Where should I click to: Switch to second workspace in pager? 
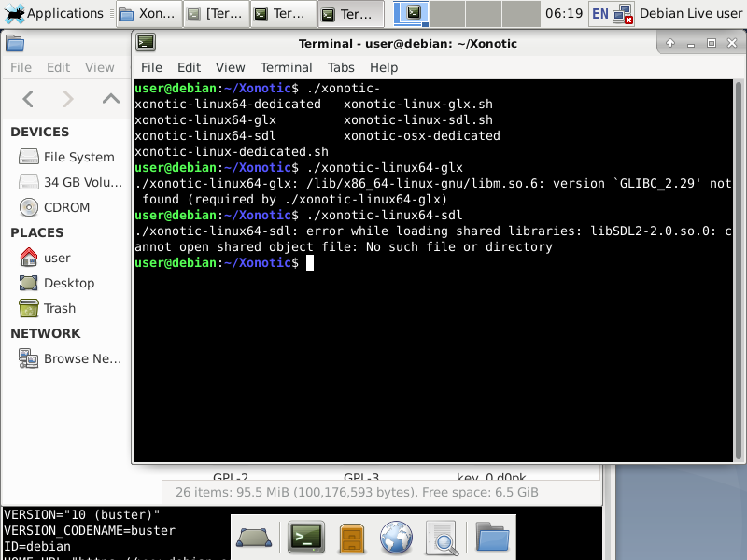447,14
